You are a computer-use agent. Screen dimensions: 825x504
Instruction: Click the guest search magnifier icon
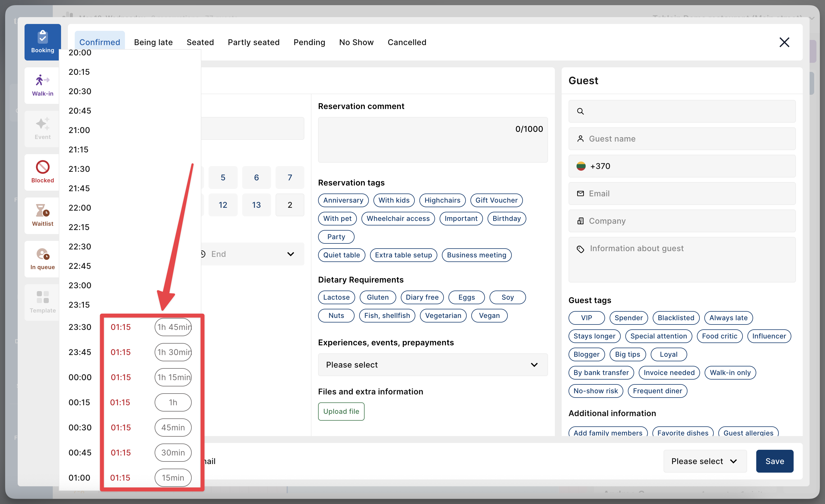580,111
